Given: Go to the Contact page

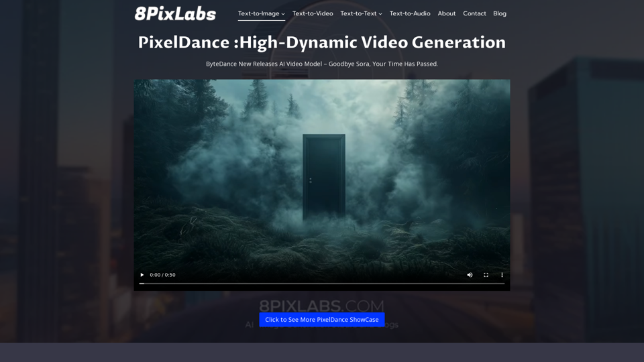Looking at the screenshot, I should point(474,13).
